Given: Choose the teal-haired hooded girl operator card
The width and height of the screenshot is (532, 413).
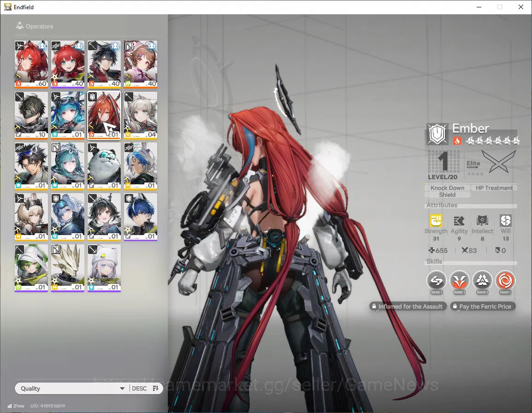Looking at the screenshot, I should click(x=68, y=166).
